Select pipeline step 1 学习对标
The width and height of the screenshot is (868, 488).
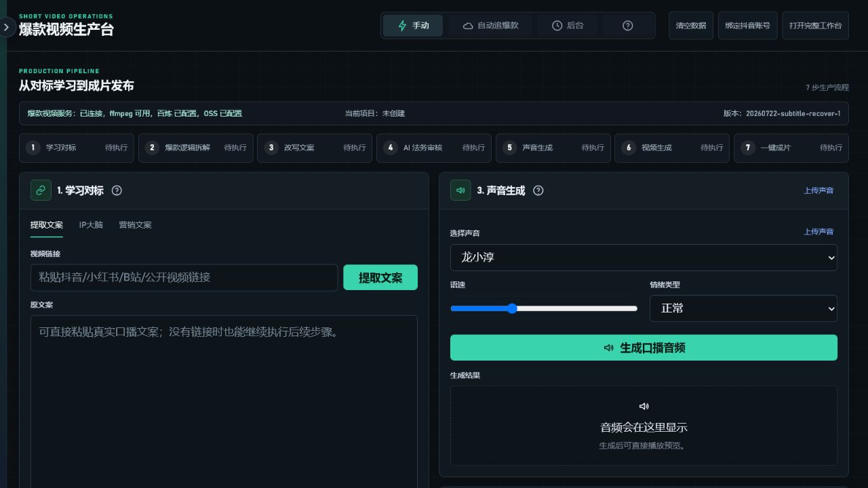tap(77, 148)
